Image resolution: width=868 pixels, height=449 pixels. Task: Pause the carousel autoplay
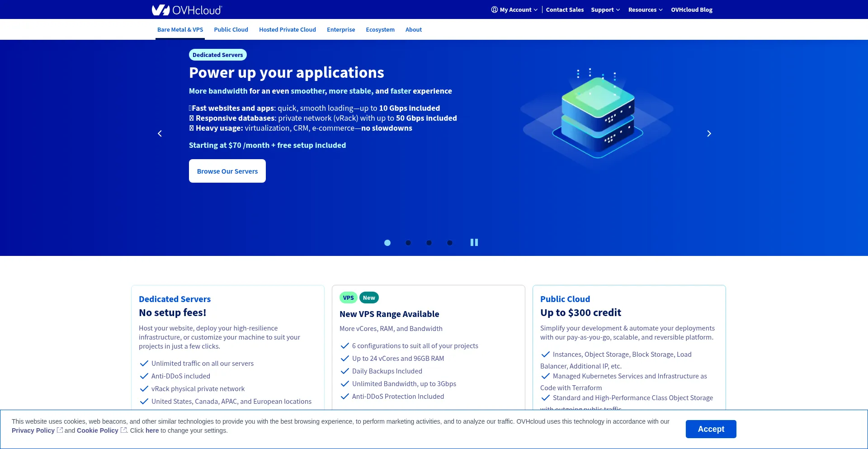pyautogui.click(x=474, y=242)
